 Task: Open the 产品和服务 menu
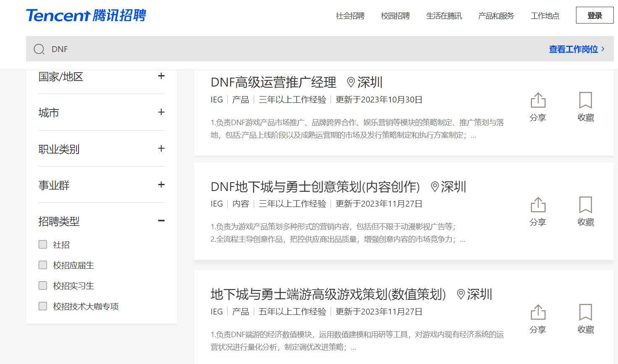[496, 16]
